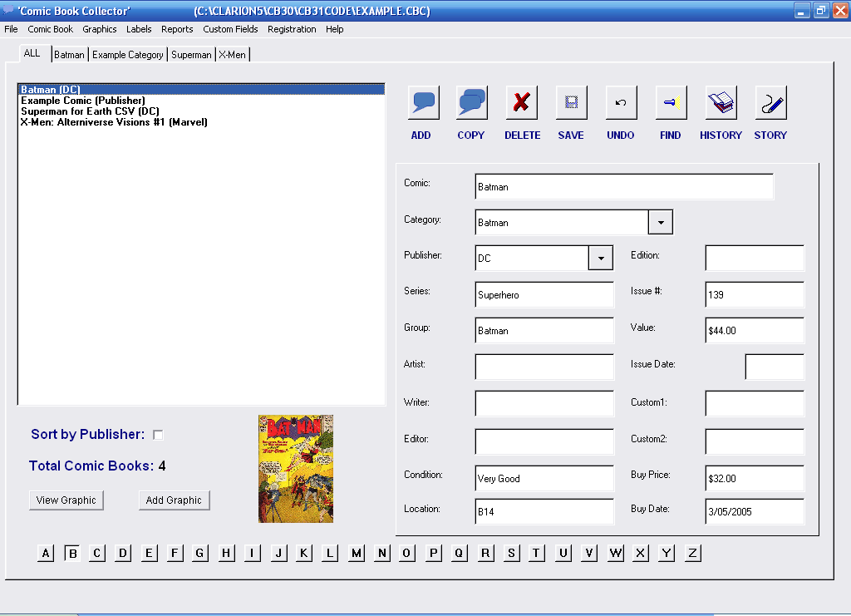Open FIND with the flashlight icon

point(671,103)
